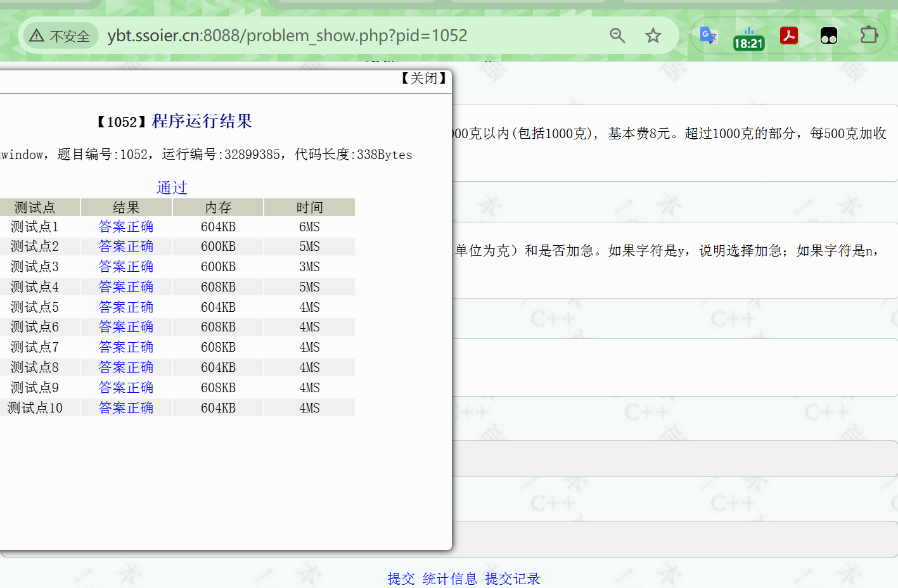898x588 pixels.
Task: Click the 6MS time value
Action: pyautogui.click(x=309, y=227)
